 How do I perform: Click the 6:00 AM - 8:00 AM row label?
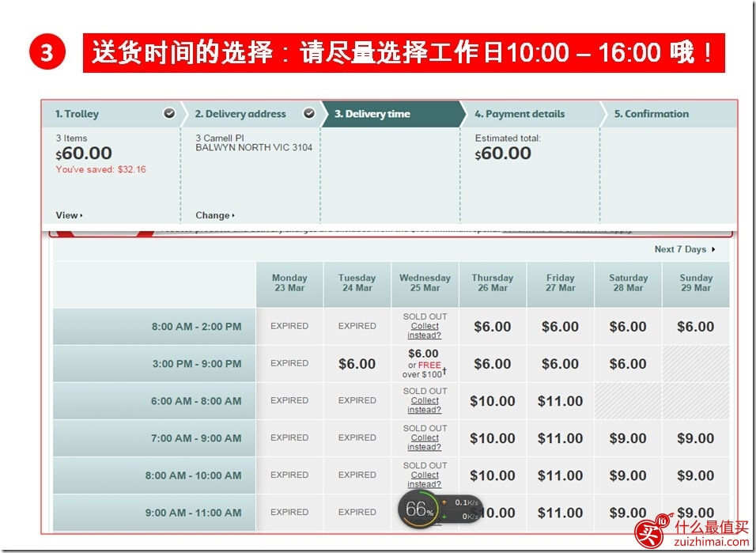click(x=154, y=401)
